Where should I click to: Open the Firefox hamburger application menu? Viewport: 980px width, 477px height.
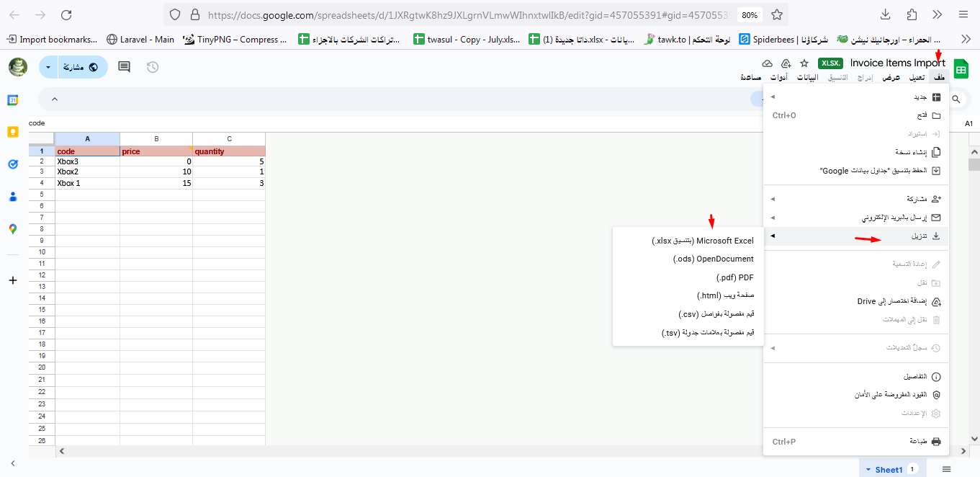click(963, 14)
